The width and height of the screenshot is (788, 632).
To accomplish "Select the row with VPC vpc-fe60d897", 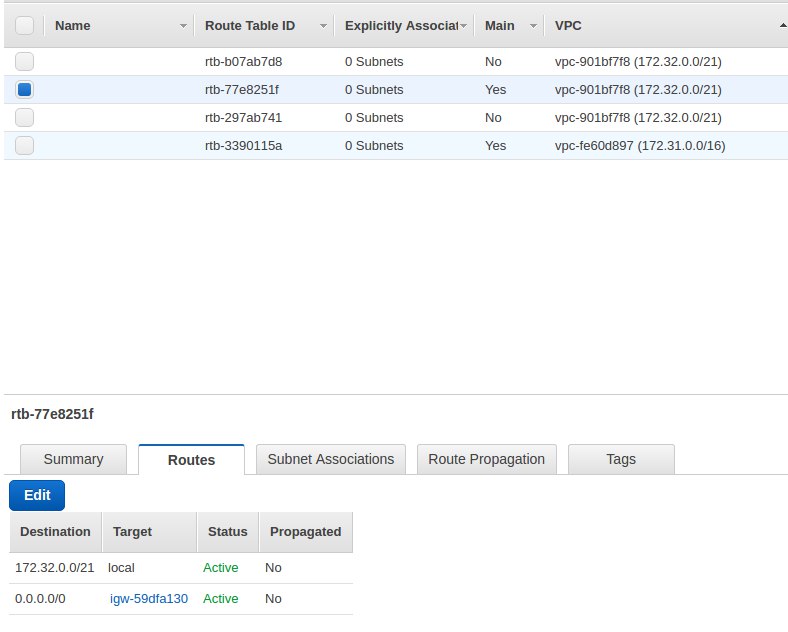I will point(640,145).
